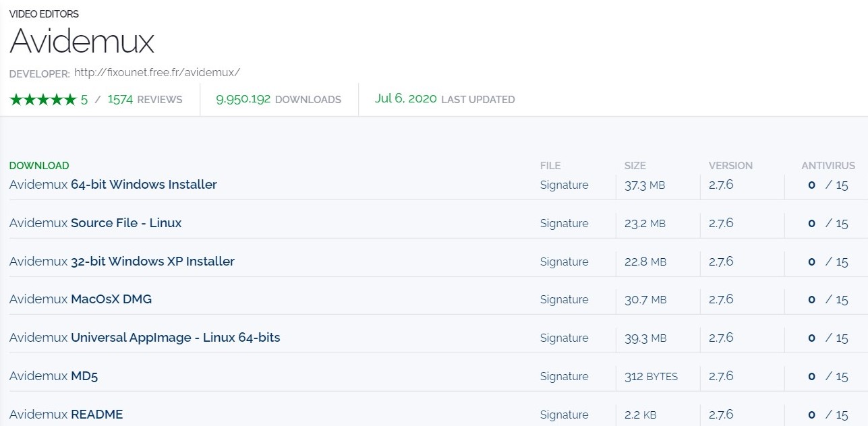The image size is (868, 426).
Task: Download Avidemux 64-bit Windows Installer
Action: 113,185
